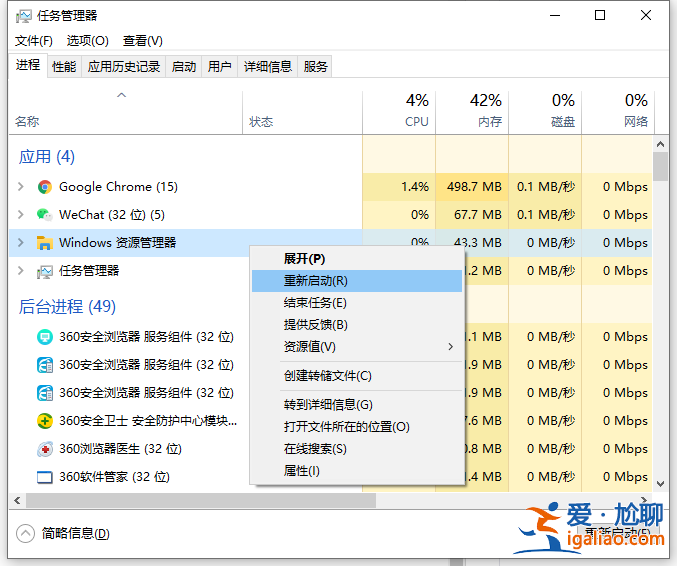Choose 提供反馈(B) in context menu
Screen dimensions: 677x566
click(x=357, y=325)
